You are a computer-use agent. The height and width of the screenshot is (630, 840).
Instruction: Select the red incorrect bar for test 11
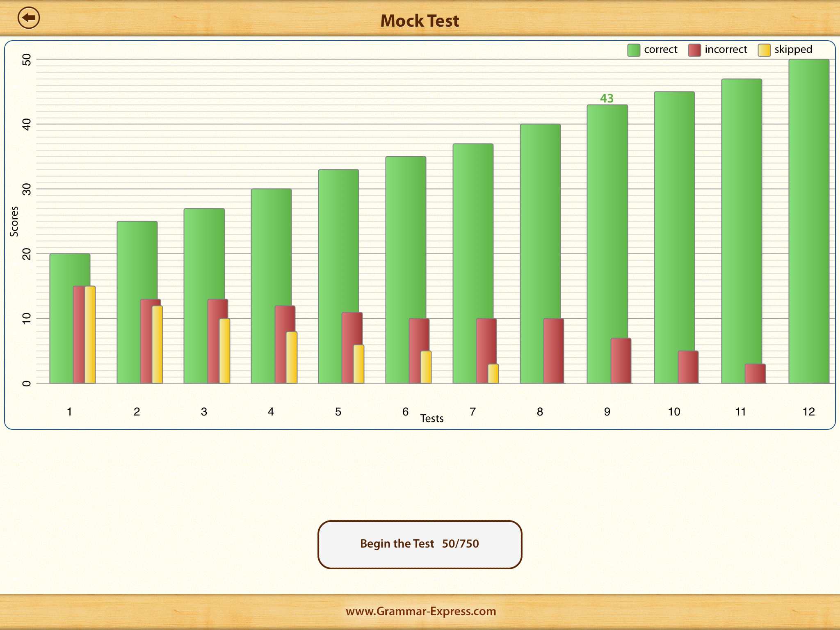[755, 374]
